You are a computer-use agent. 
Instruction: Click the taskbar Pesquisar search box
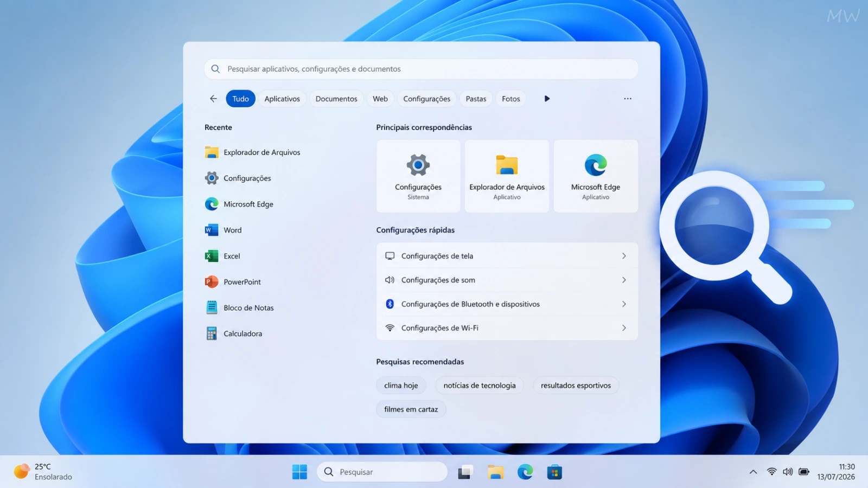[x=382, y=472]
